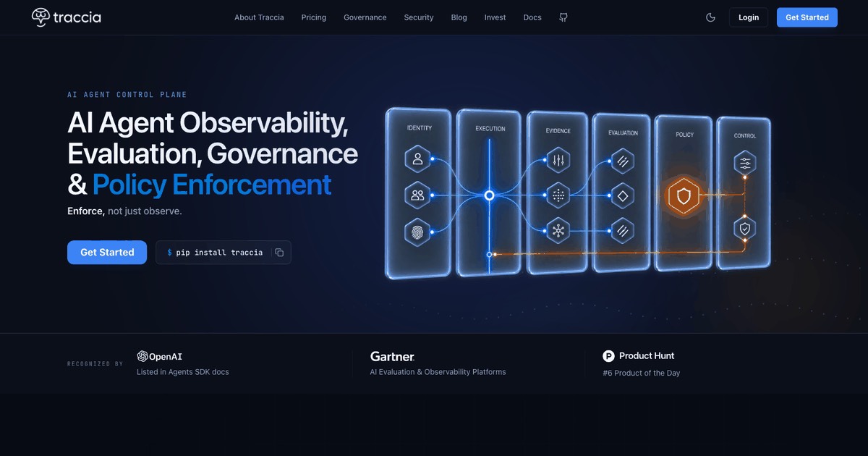Click the orange Policy shield icon
Image resolution: width=868 pixels, height=456 pixels.
[x=684, y=195]
